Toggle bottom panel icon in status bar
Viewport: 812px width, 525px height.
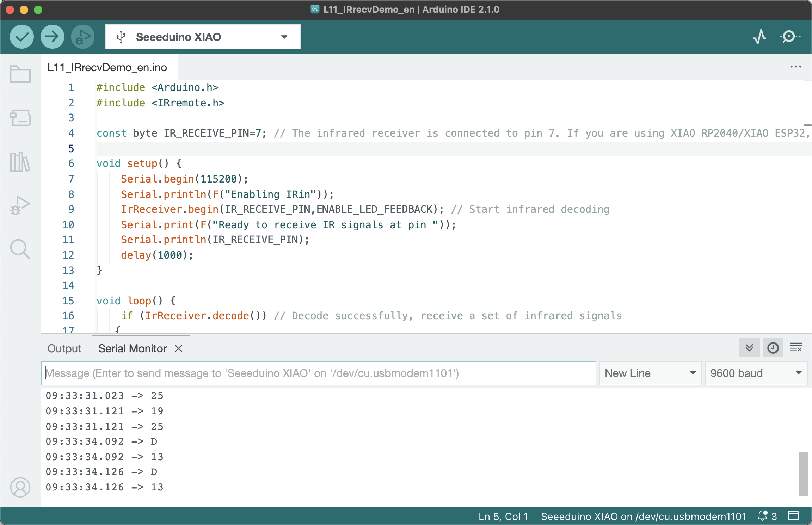pos(794,516)
